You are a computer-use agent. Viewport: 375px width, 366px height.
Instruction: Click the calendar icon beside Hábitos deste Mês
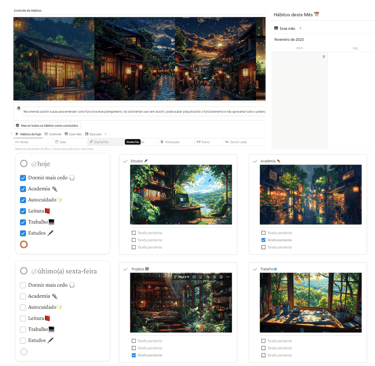[x=317, y=14]
